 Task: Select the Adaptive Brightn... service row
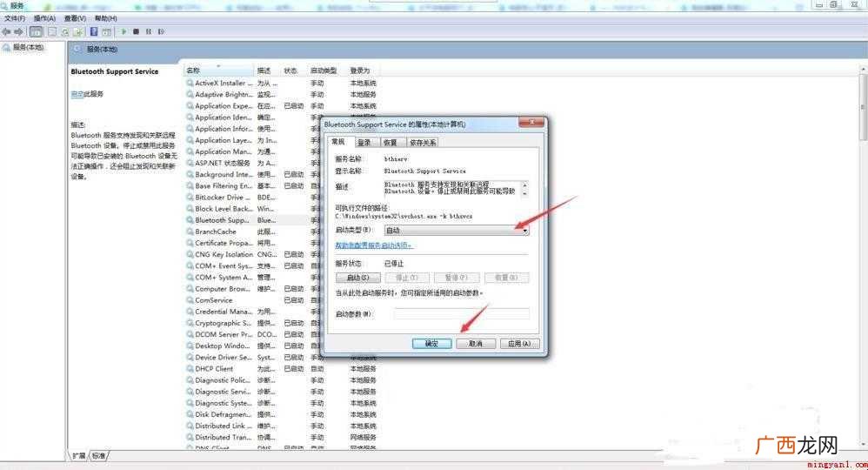pos(281,95)
